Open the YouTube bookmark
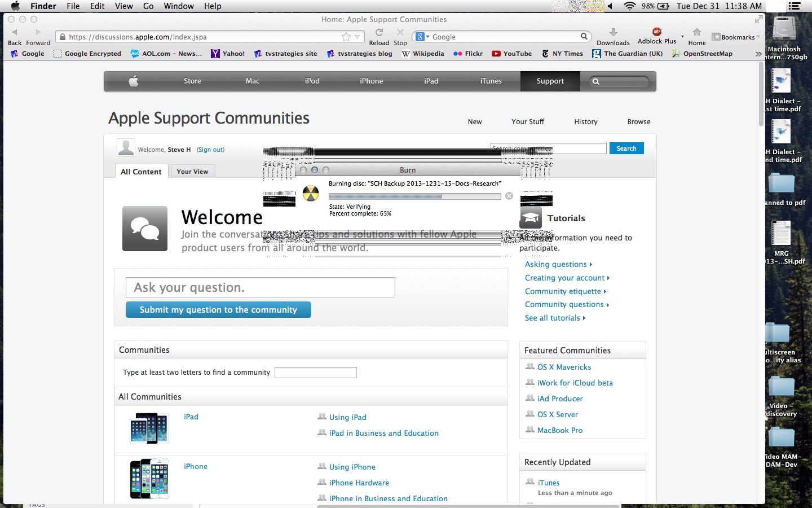Screen dimensions: 812x508 511,54
